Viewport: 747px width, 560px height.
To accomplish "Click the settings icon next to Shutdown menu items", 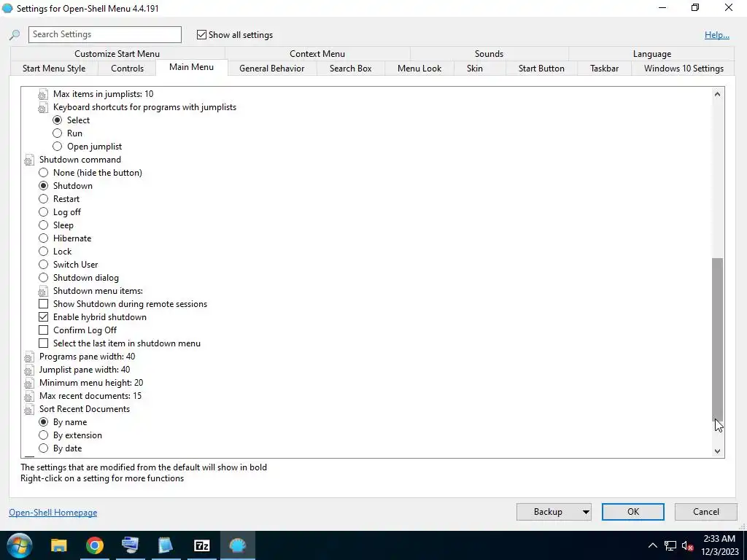I will tap(43, 291).
